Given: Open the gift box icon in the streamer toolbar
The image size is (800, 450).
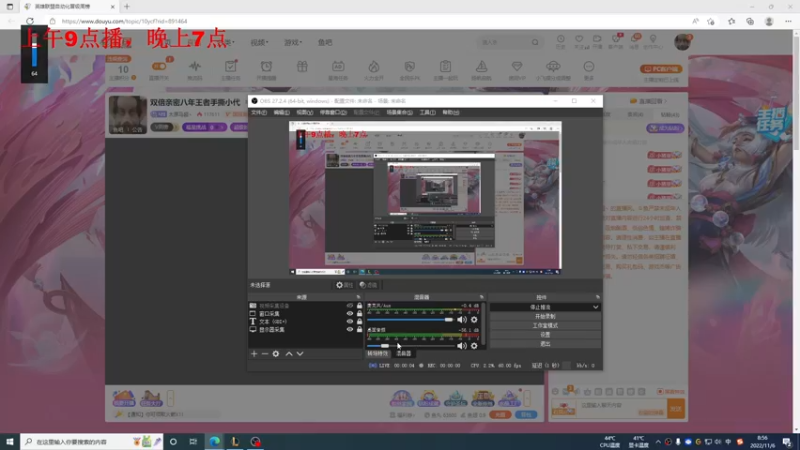Looking at the screenshot, I should pos(302,68).
